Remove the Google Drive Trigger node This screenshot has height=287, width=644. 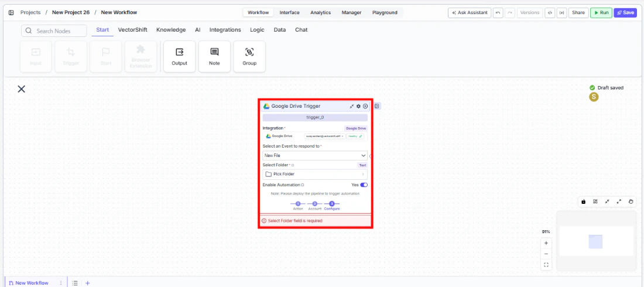(x=365, y=106)
